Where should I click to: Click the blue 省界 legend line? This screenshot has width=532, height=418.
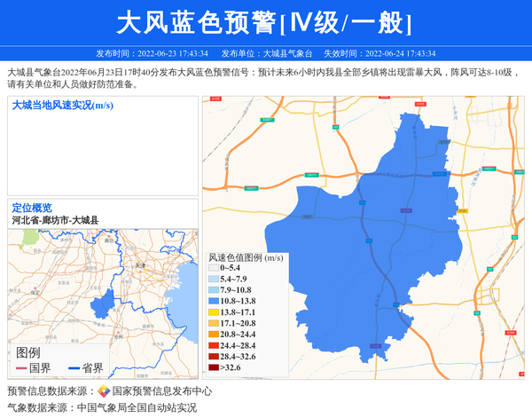click(x=74, y=368)
